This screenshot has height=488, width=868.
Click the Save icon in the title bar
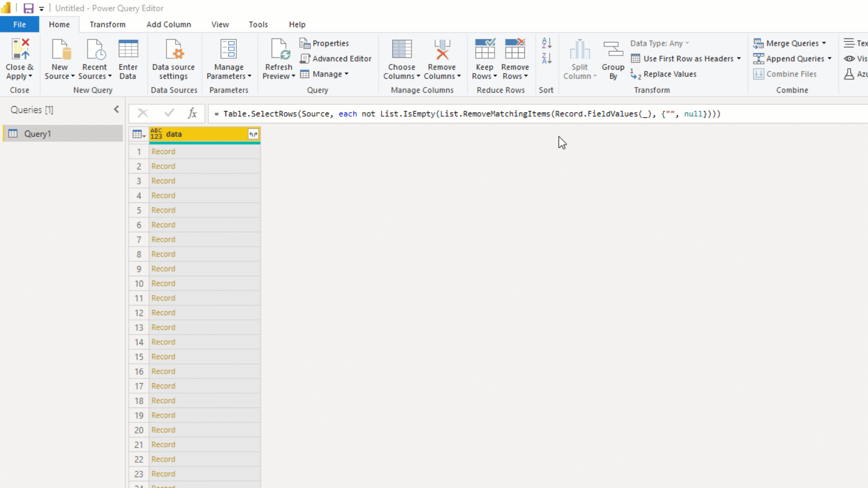point(28,8)
